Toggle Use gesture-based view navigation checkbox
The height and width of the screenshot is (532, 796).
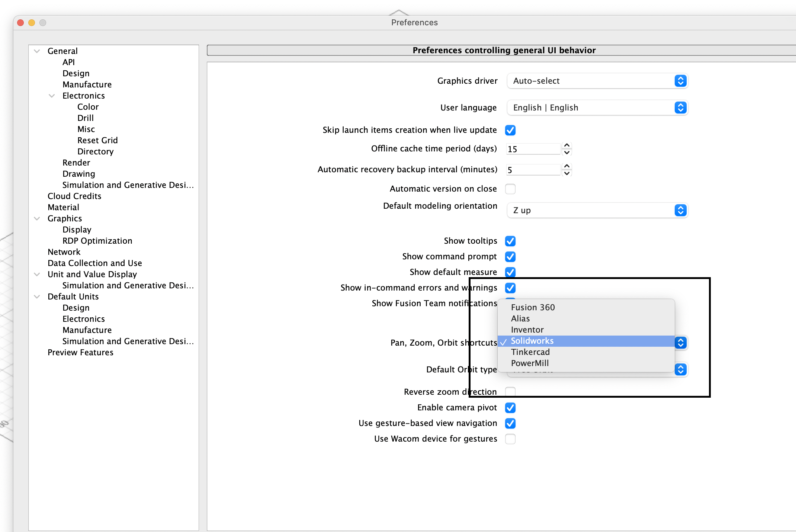[510, 423]
